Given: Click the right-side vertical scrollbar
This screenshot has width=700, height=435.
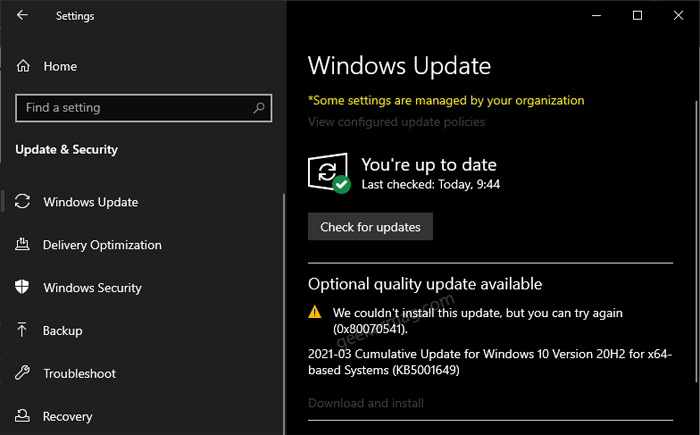Looking at the screenshot, I should [x=697, y=241].
